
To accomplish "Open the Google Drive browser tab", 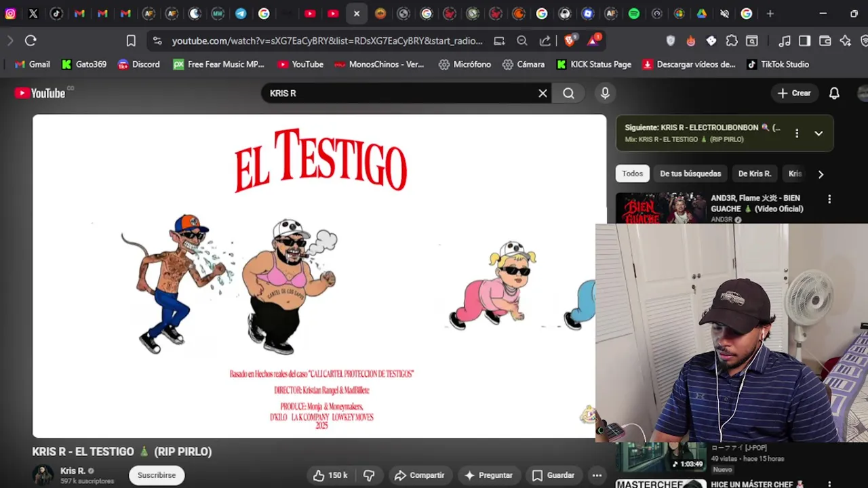I will pyautogui.click(x=701, y=14).
